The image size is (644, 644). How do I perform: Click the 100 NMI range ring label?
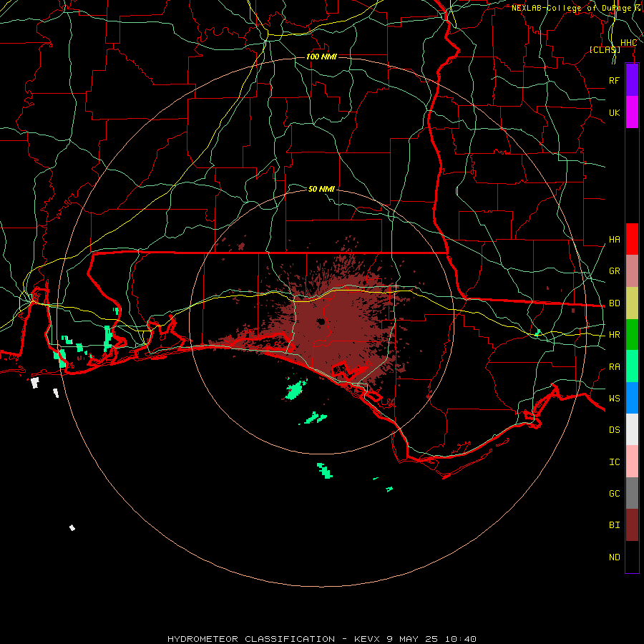(321, 57)
